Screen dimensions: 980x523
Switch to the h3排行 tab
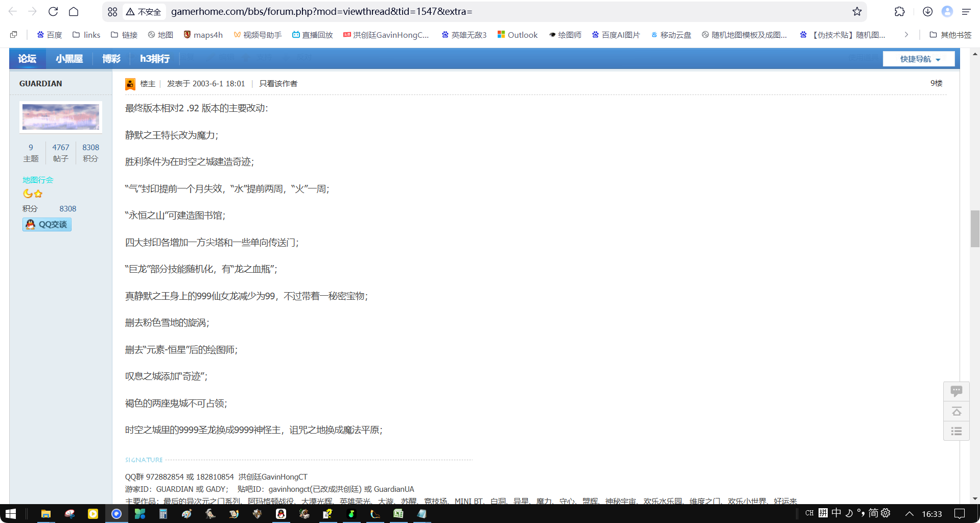tap(154, 58)
